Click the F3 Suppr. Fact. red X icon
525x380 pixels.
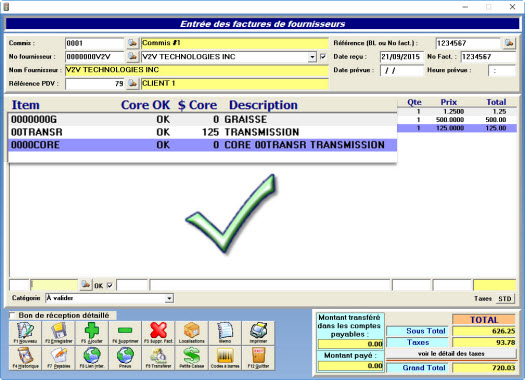click(158, 333)
